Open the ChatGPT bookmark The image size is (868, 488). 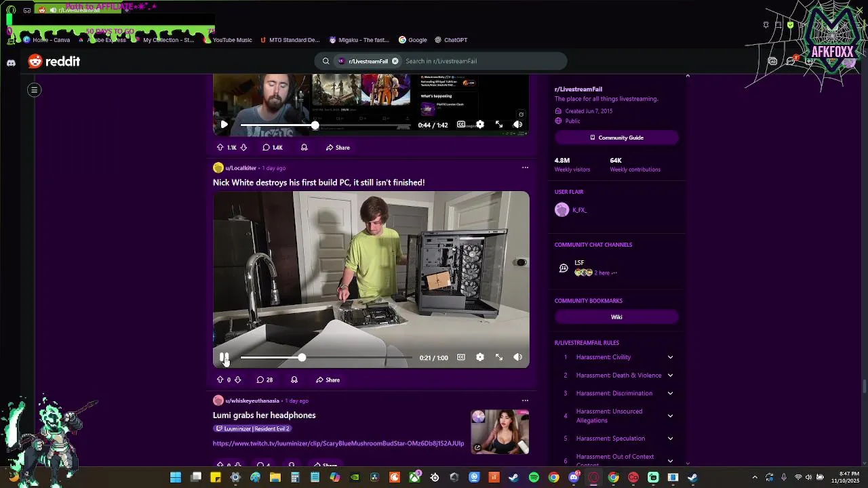coord(451,40)
